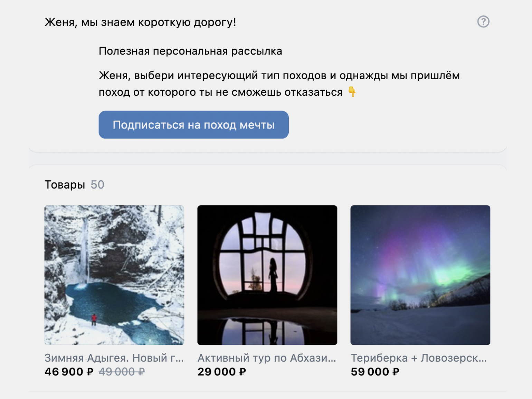Click the 59 000 ₽ price
Image resolution: width=532 pixels, height=399 pixels.
(x=375, y=372)
